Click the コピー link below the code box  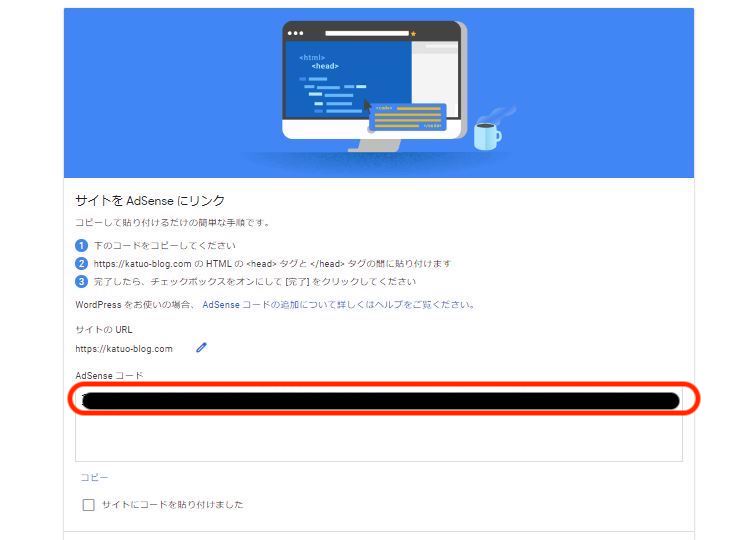tap(94, 477)
